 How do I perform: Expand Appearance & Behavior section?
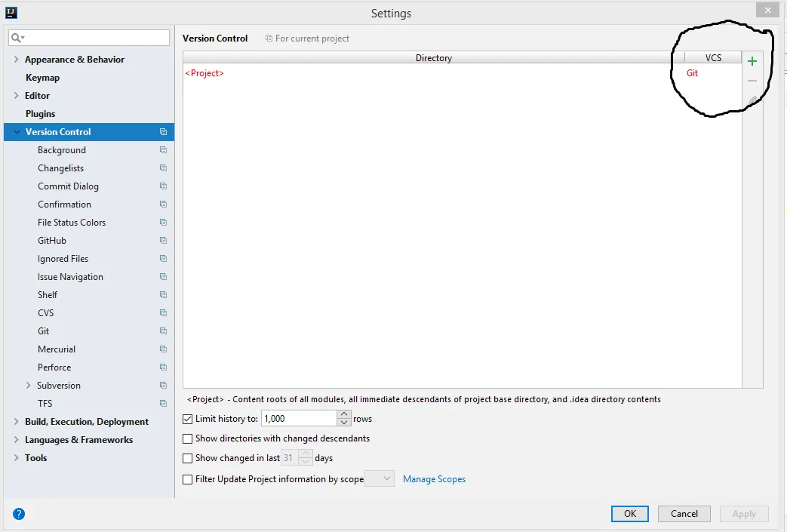16,59
